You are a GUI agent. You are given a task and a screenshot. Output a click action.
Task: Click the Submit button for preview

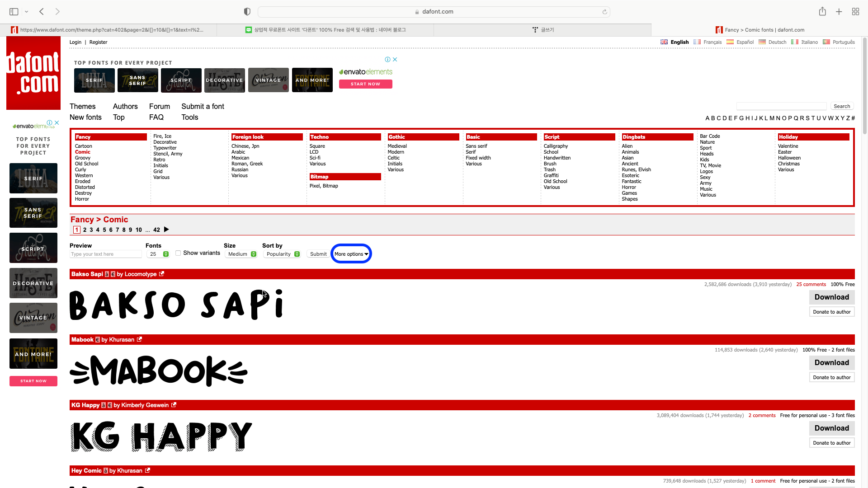[x=318, y=254]
